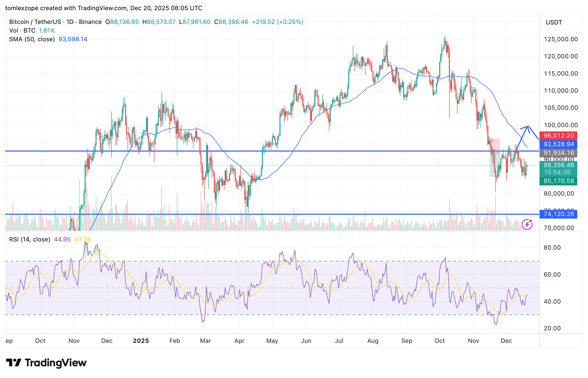588x378 pixels.
Task: Click the 80.00 level on RSI scale
Action: coord(552,248)
